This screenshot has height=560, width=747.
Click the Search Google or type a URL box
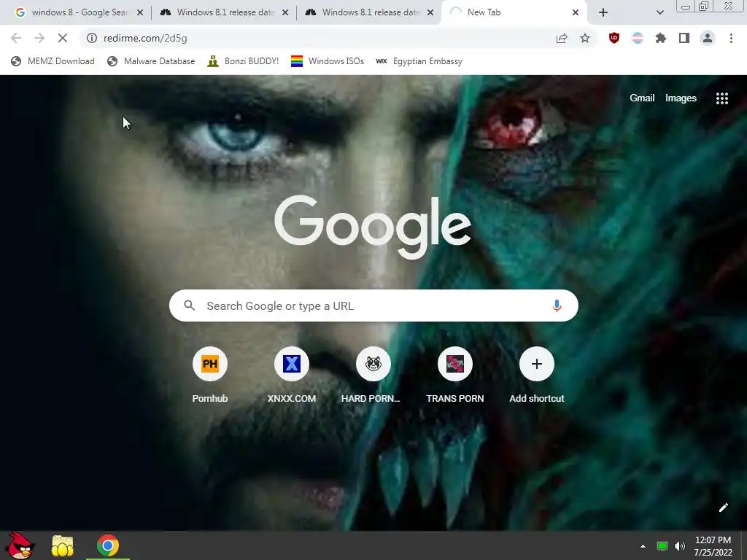click(x=373, y=306)
